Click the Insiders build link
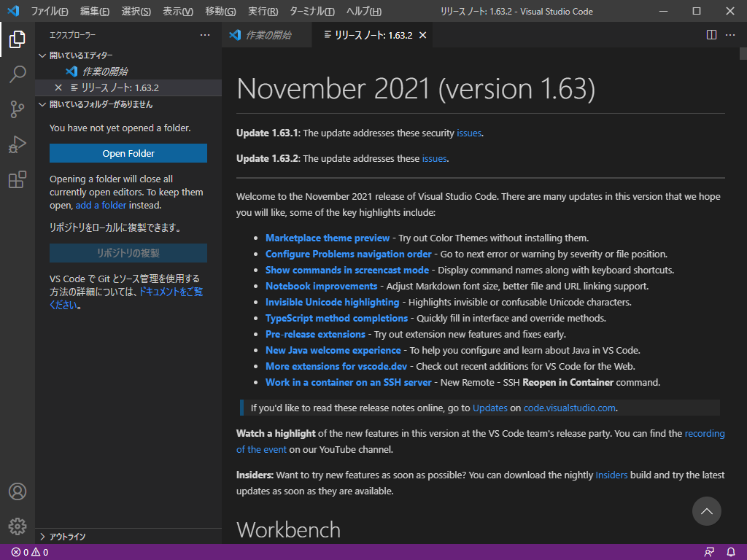Viewport: 747px width, 560px height. 611,475
